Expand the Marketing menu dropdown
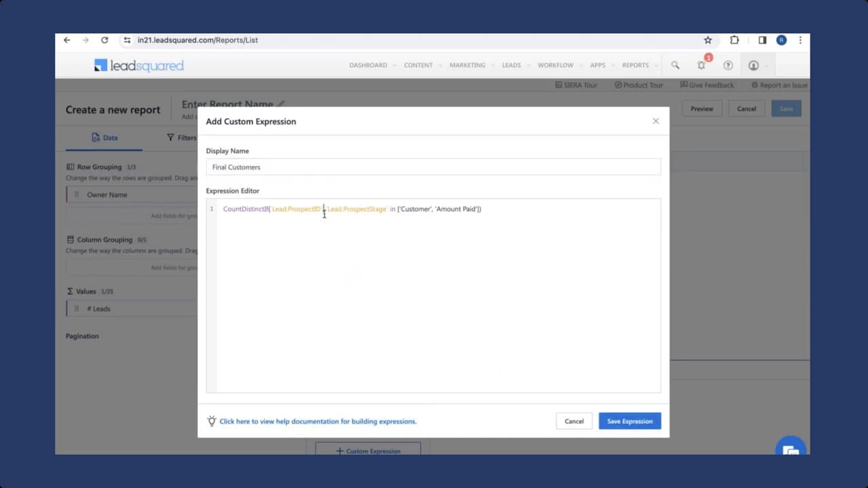868x488 pixels. click(467, 66)
